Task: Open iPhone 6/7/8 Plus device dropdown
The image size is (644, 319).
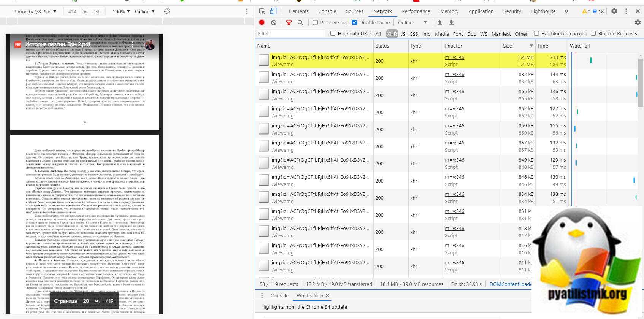Action: pos(34,11)
